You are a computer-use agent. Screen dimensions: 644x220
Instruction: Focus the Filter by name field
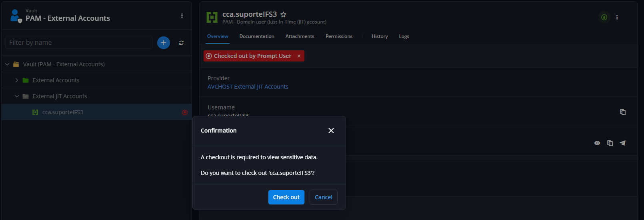tap(79, 43)
